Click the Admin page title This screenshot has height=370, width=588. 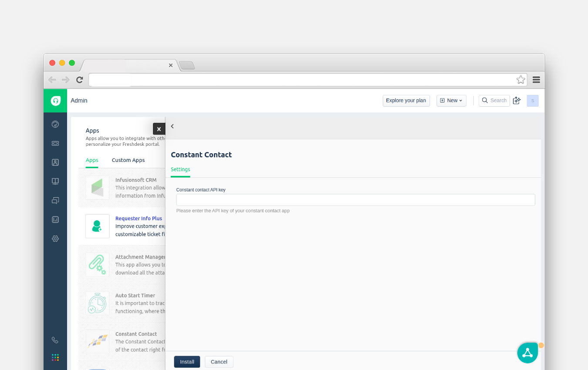point(79,101)
